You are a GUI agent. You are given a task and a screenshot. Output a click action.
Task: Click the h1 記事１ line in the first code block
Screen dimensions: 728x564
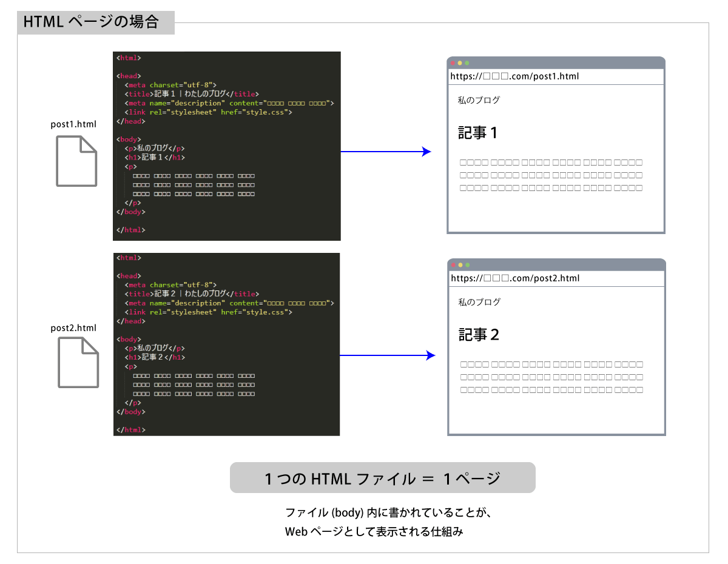(x=155, y=158)
